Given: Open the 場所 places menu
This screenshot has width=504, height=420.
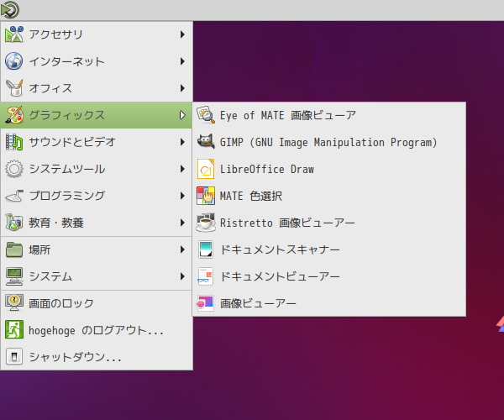Looking at the screenshot, I should pyautogui.click(x=97, y=249).
